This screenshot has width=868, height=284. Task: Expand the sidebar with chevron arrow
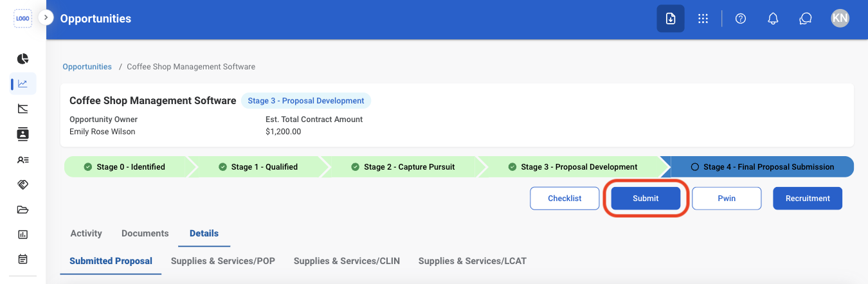point(46,17)
